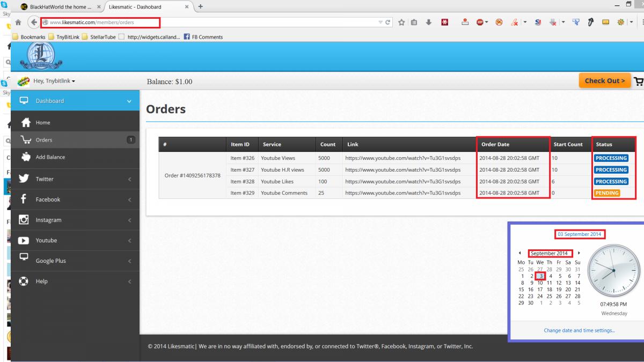The height and width of the screenshot is (362, 644).
Task: Expand the Help menu chevron
Action: point(129,281)
